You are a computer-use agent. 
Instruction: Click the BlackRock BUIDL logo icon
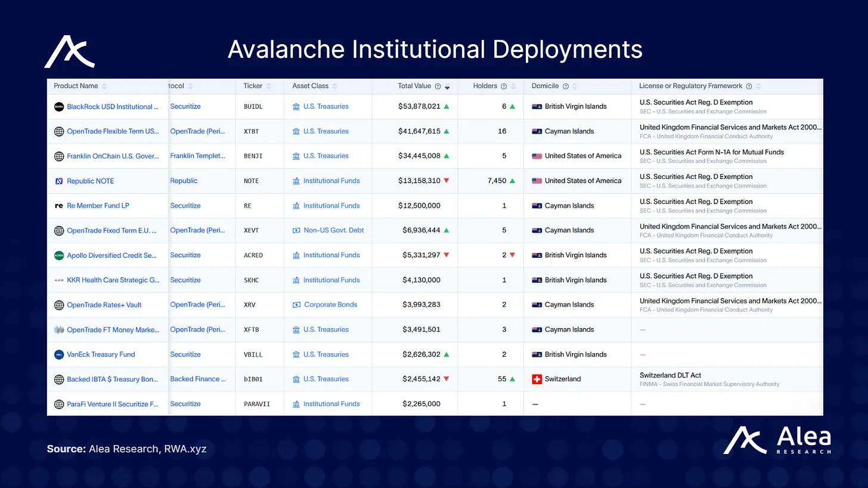tap(59, 107)
